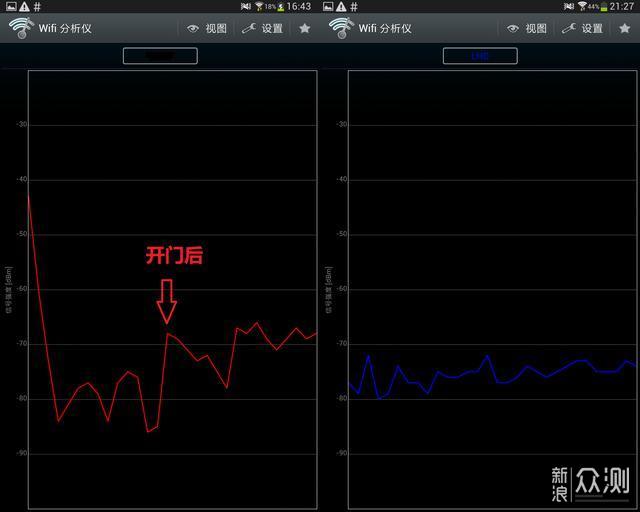Click the red 开门后 annotation label
640x512 pixels.
(174, 256)
